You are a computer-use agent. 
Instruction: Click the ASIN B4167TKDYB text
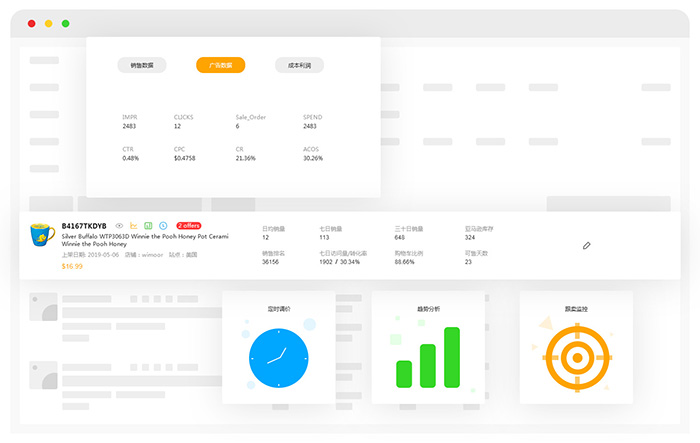84,226
